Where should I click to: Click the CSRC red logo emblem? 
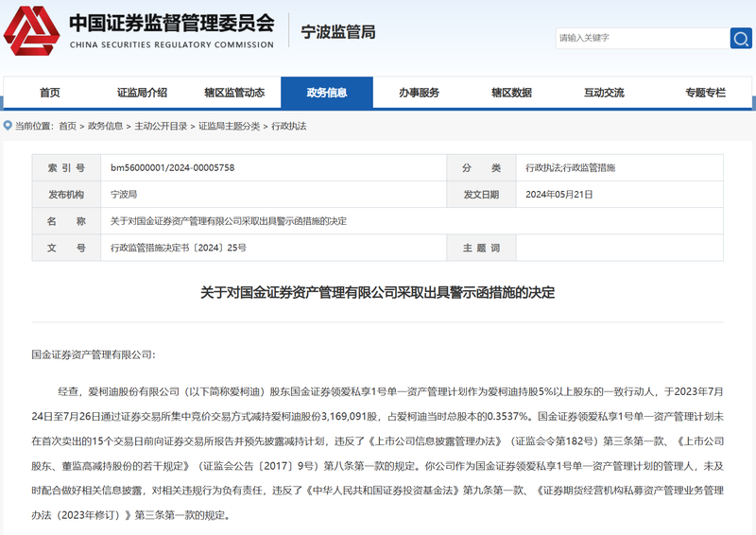pyautogui.click(x=32, y=30)
